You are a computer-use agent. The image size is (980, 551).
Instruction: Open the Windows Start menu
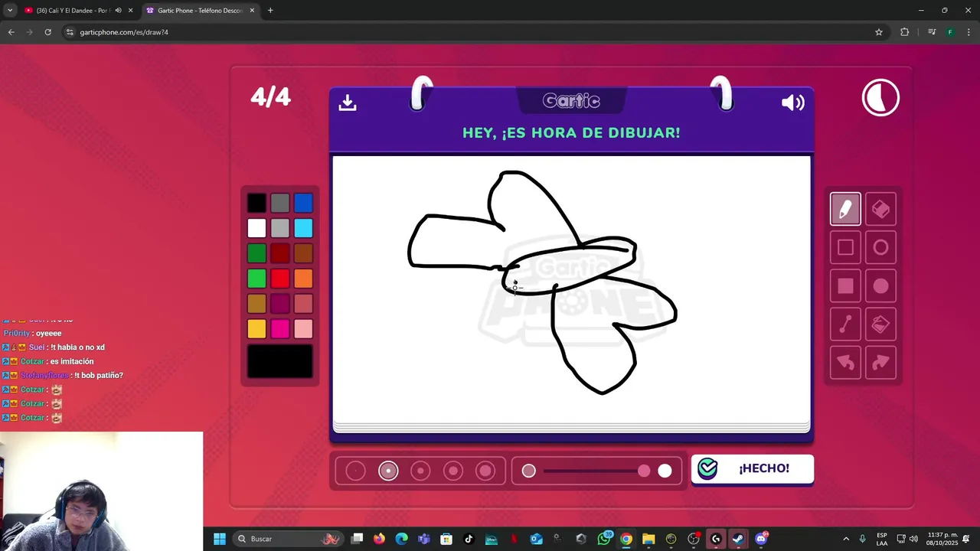coord(220,539)
